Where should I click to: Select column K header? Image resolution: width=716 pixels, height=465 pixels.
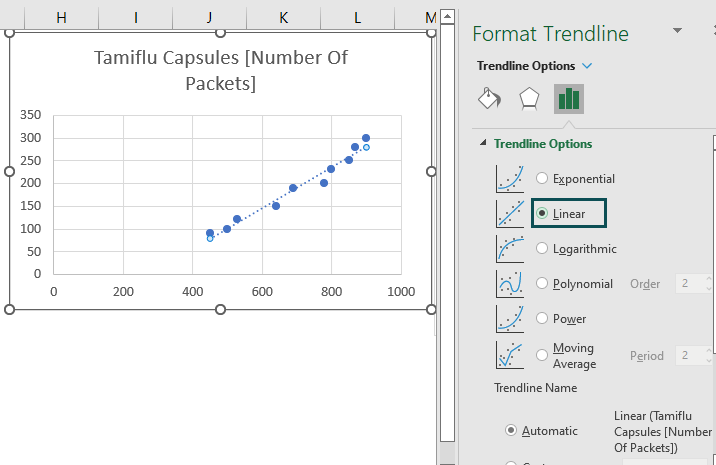coord(284,18)
